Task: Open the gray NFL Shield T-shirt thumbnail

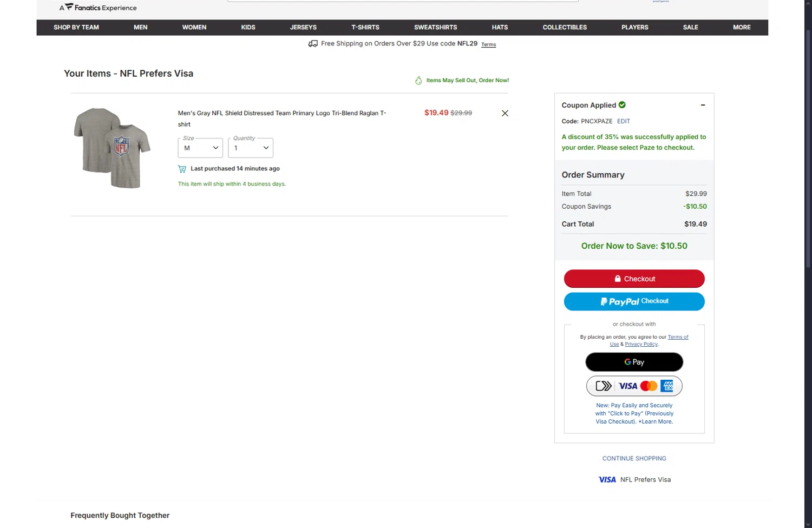Action: tap(112, 148)
